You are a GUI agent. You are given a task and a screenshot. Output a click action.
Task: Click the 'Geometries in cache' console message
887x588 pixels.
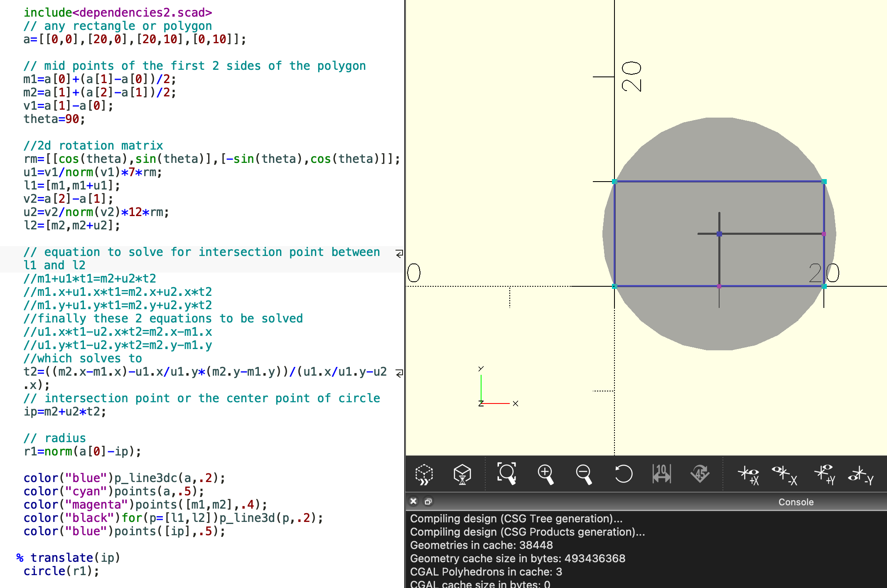tap(481, 545)
